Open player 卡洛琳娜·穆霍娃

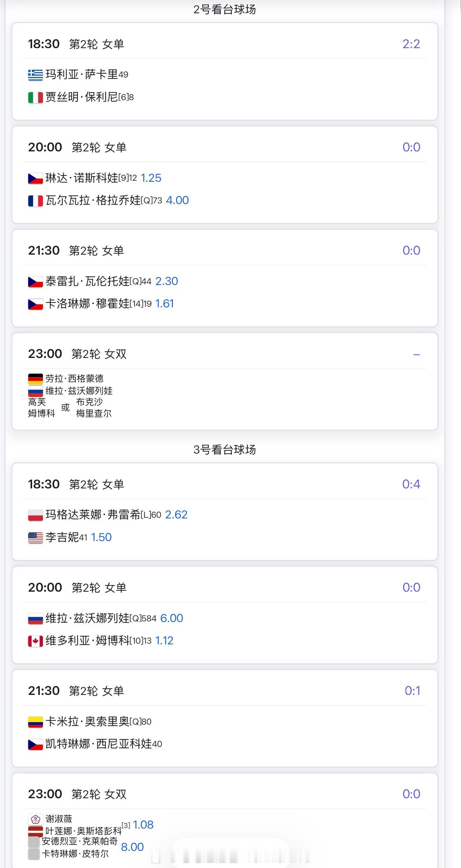click(x=87, y=304)
